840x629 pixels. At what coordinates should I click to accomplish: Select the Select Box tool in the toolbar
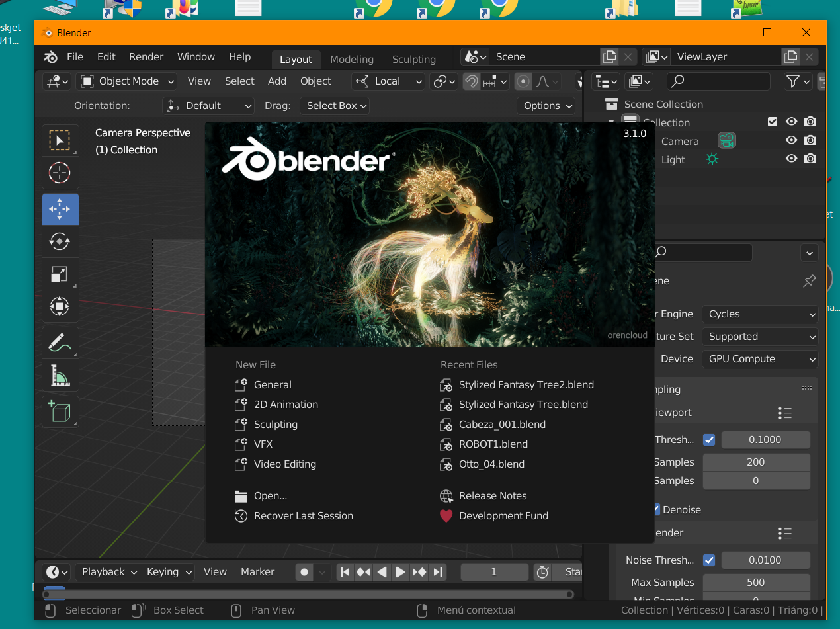[x=60, y=140]
